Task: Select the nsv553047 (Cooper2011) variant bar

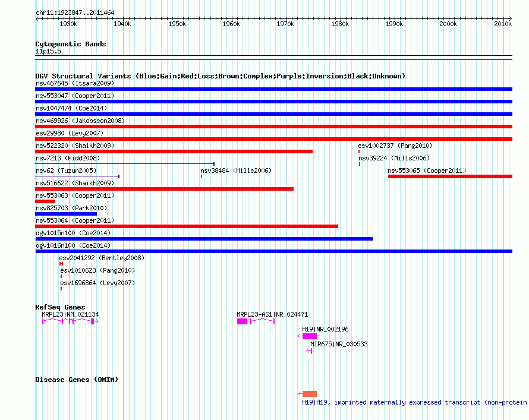Action: (273, 102)
